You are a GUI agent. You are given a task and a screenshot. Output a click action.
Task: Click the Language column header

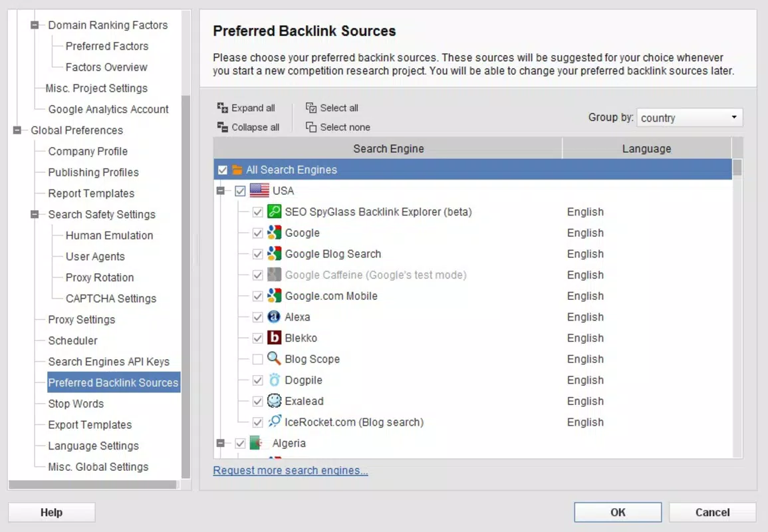(646, 148)
